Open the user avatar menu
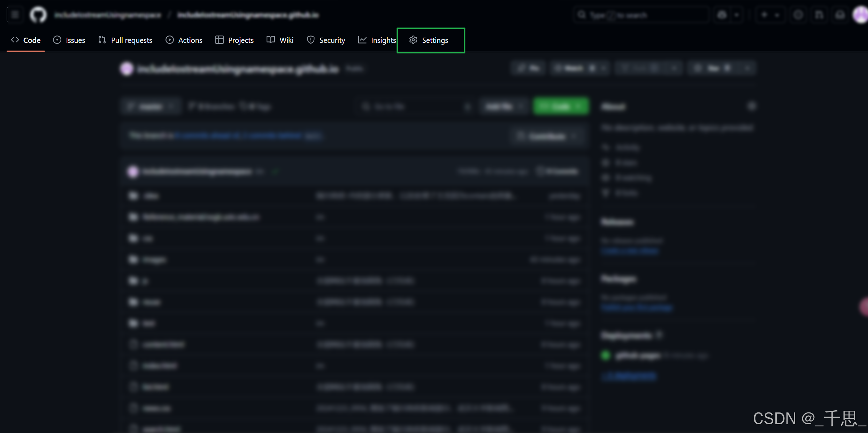868x433 pixels. [860, 15]
